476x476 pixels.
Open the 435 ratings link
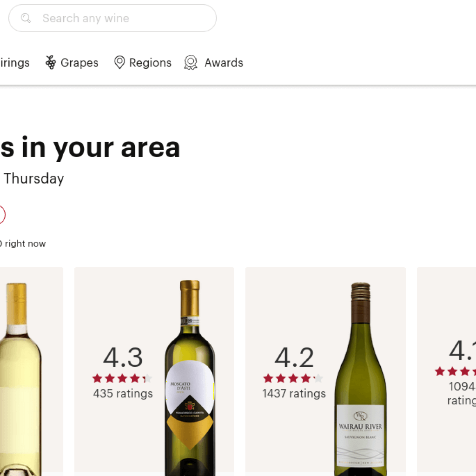tap(122, 394)
